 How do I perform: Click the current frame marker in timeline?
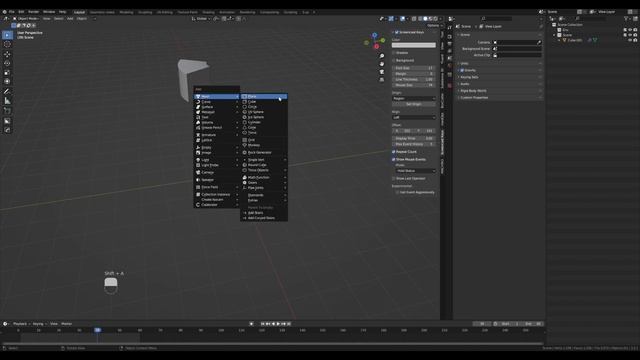pos(98,330)
